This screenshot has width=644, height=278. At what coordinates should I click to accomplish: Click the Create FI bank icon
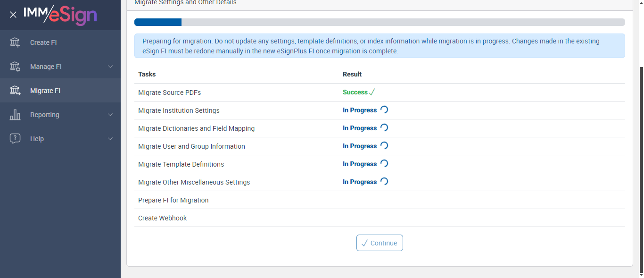point(15,42)
